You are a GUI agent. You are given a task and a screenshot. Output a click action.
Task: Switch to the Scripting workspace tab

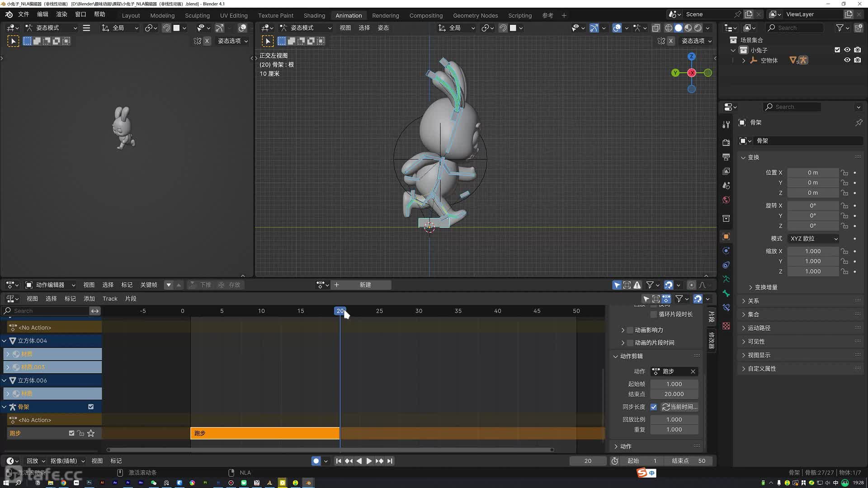point(520,15)
